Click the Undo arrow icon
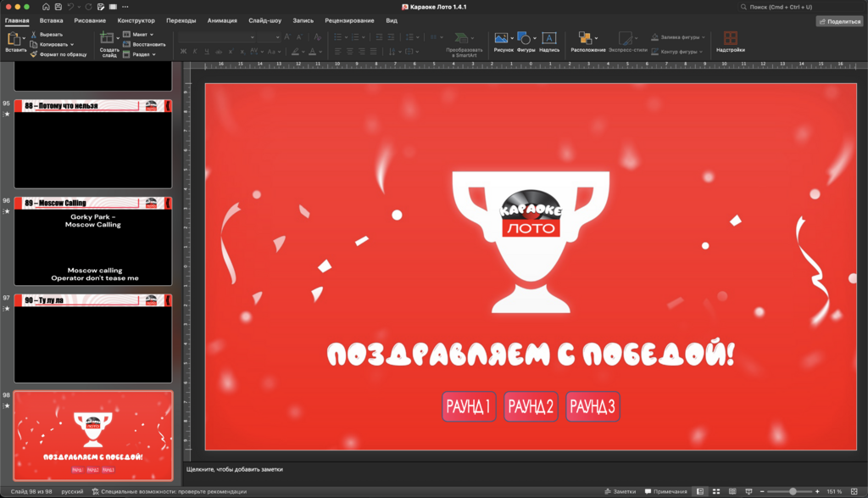Viewport: 868px width, 498px height. 70,7
